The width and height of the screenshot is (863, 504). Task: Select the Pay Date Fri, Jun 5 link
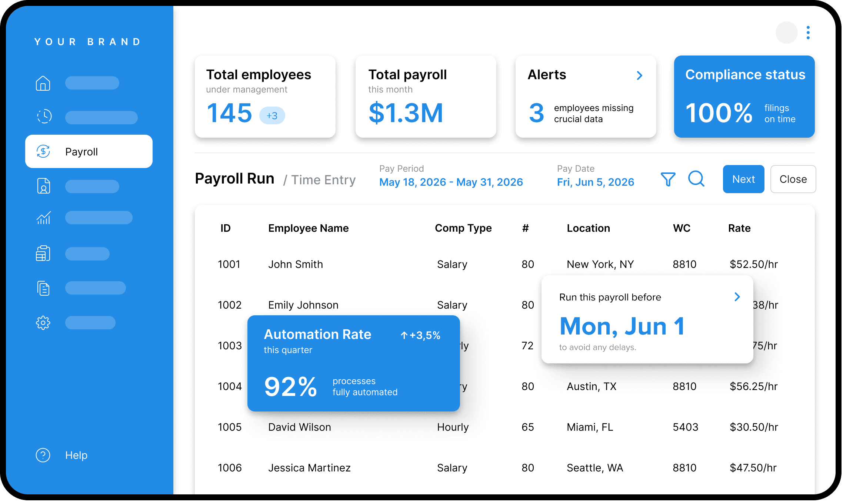(595, 182)
